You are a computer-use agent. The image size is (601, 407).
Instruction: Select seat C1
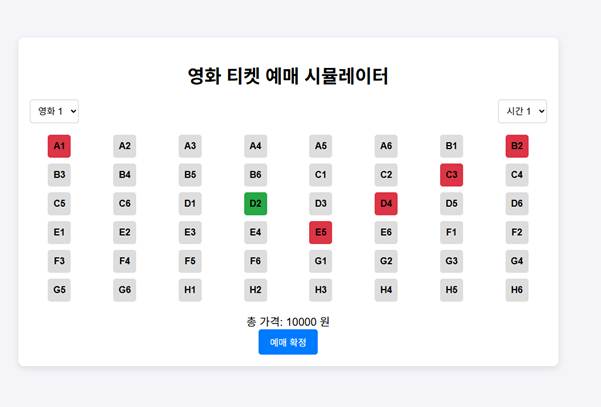(321, 175)
